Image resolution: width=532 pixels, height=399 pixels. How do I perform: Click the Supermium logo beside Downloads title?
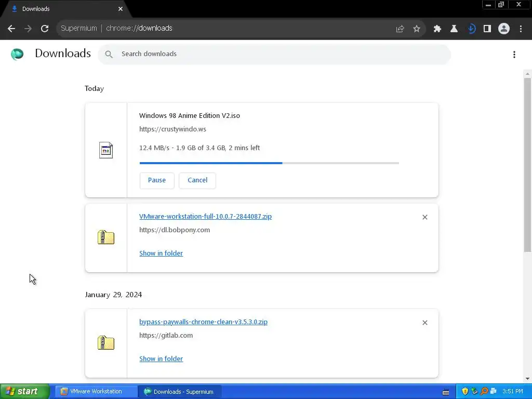click(17, 54)
